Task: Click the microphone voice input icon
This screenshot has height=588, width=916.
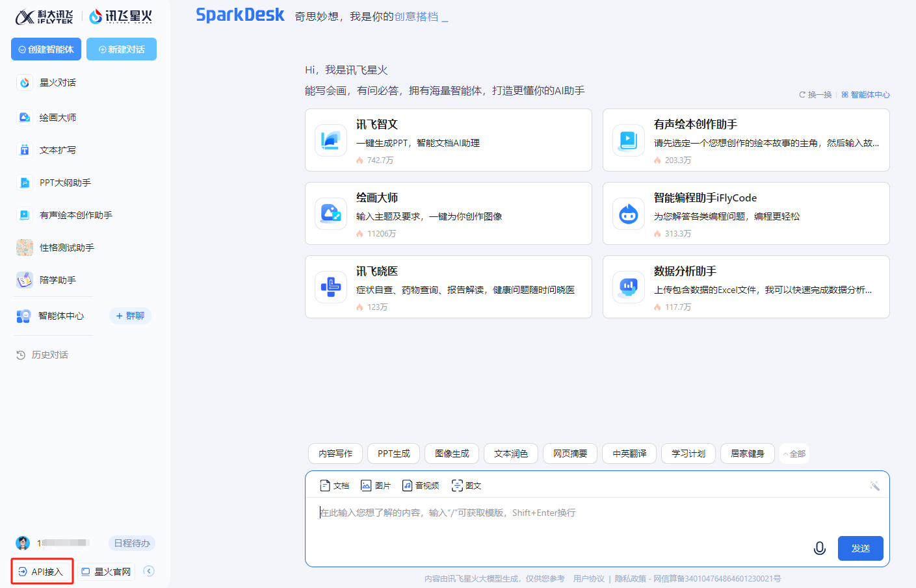Action: coord(820,548)
